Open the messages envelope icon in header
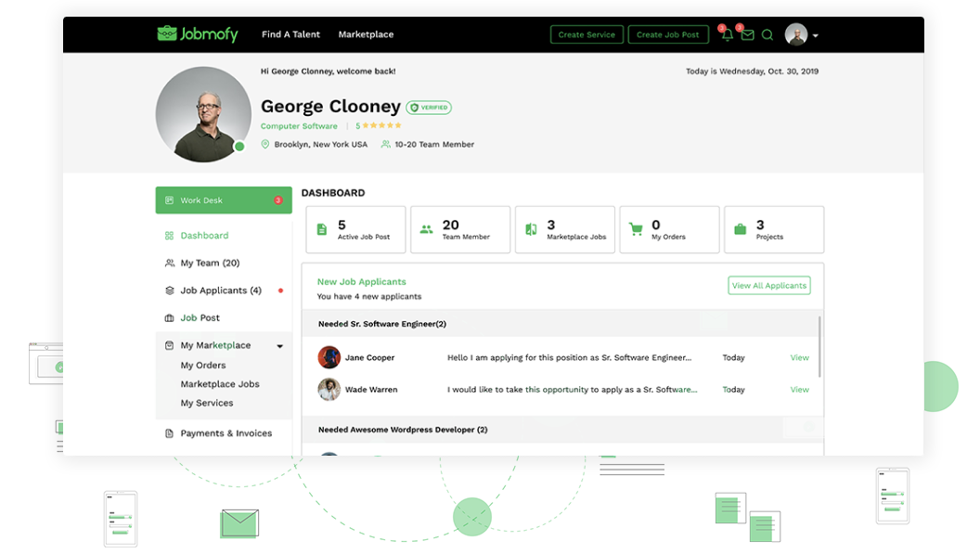 pyautogui.click(x=747, y=35)
